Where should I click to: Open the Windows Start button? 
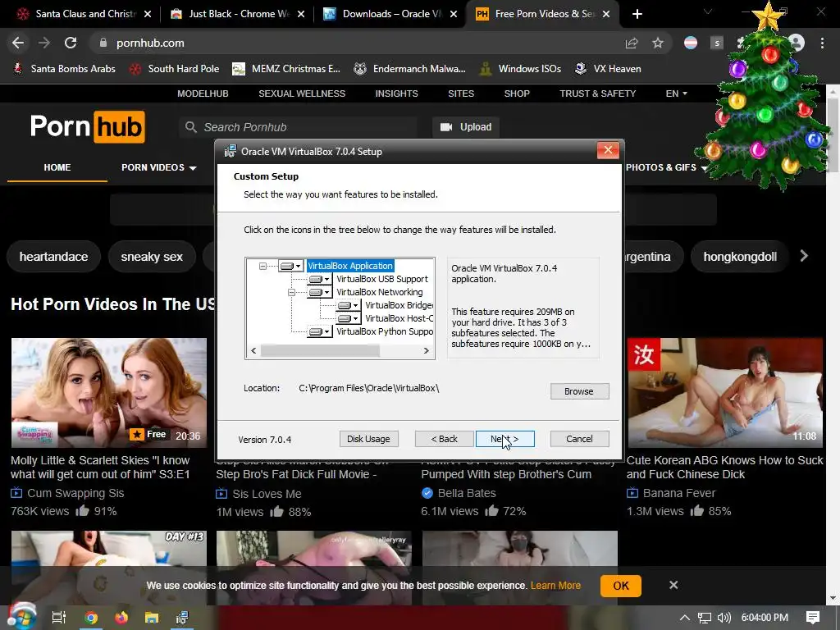click(x=21, y=617)
